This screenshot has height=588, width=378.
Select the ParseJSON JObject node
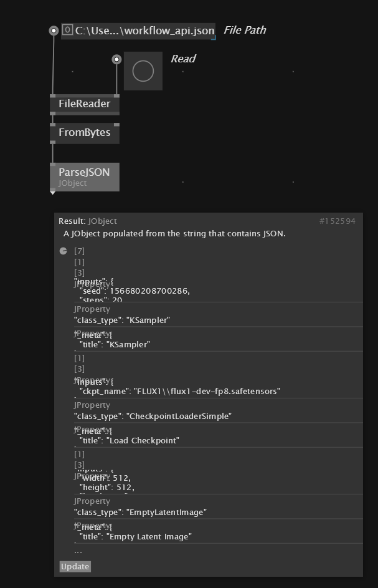[85, 176]
